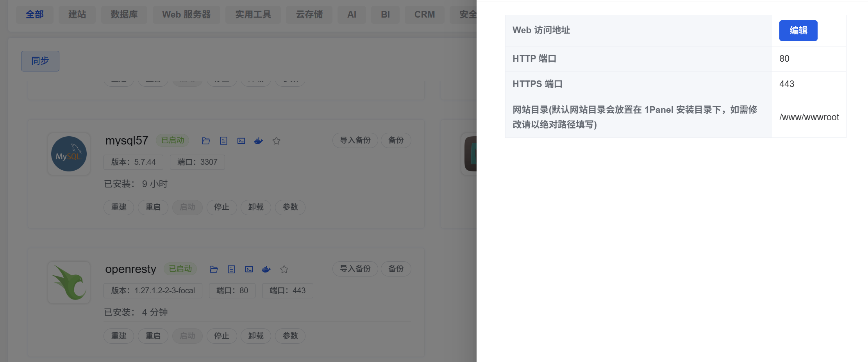Open openresty terminal icon
868x362 pixels.
(249, 269)
